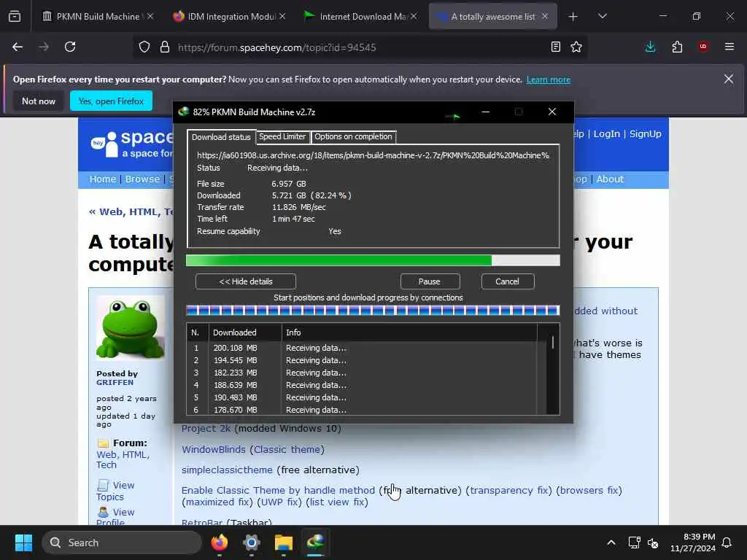747x560 pixels.
Task: Click the browser address bar URL
Action: point(276,47)
